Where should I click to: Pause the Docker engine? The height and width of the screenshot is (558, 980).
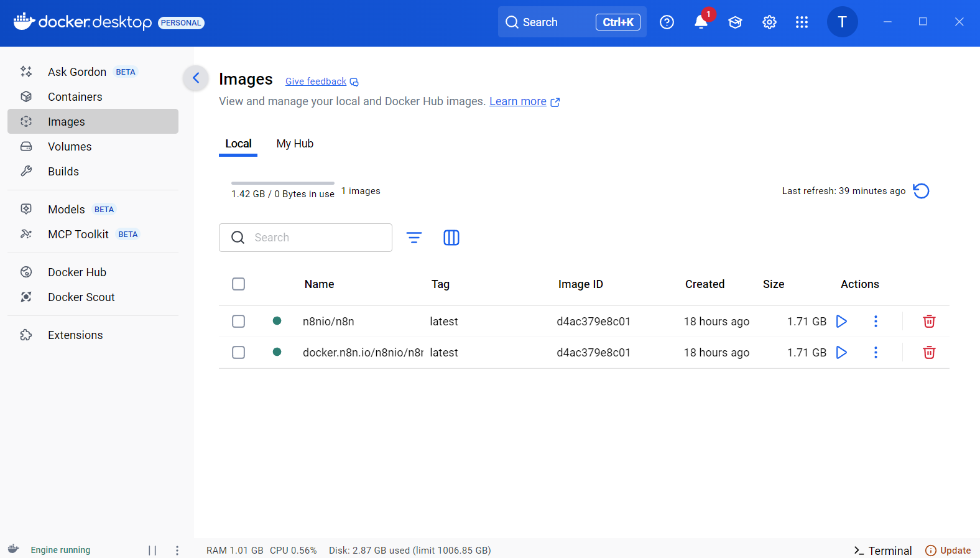[152, 550]
